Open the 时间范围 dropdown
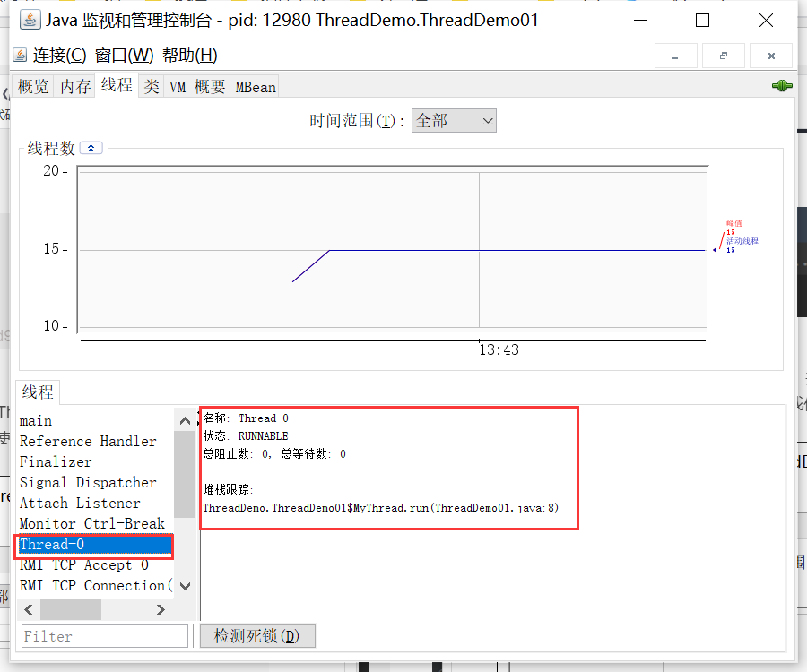The height and width of the screenshot is (672, 807). coord(454,121)
